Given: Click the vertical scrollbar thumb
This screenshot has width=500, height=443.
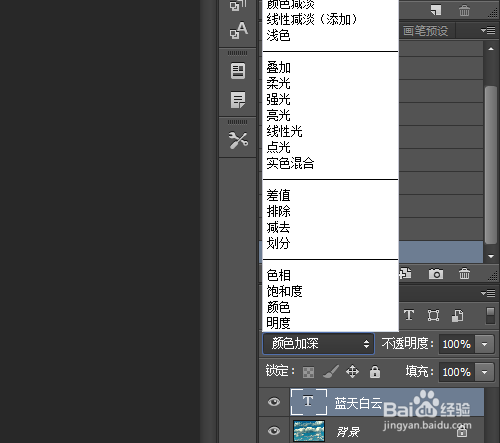Looking at the screenshot, I should coord(491,165).
